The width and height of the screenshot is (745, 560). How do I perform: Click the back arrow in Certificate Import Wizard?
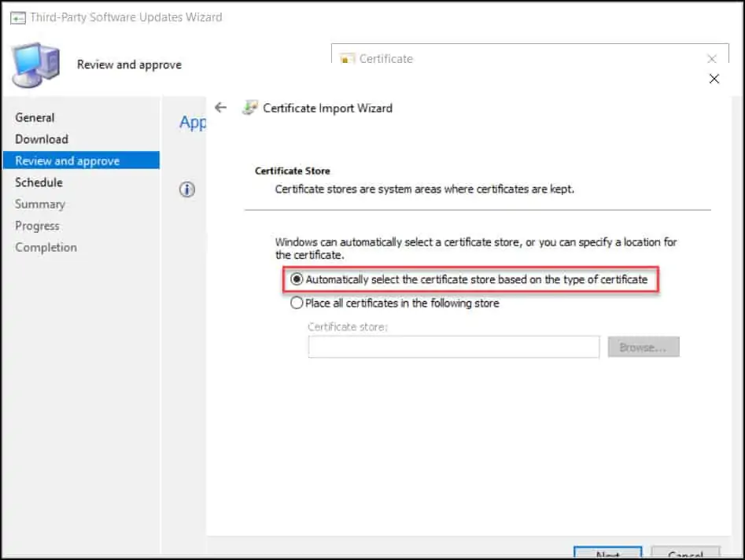220,108
